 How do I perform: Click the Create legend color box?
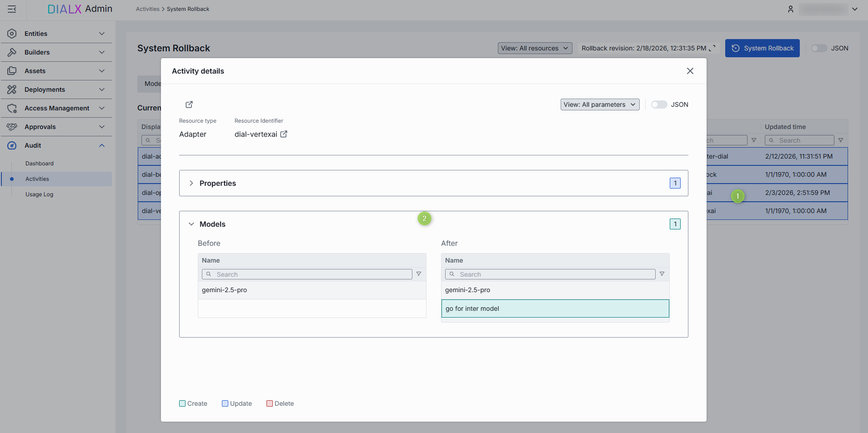[x=182, y=403]
